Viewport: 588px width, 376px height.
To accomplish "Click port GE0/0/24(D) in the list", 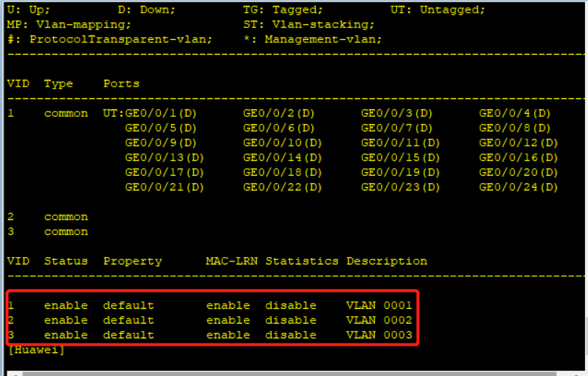I will 518,187.
